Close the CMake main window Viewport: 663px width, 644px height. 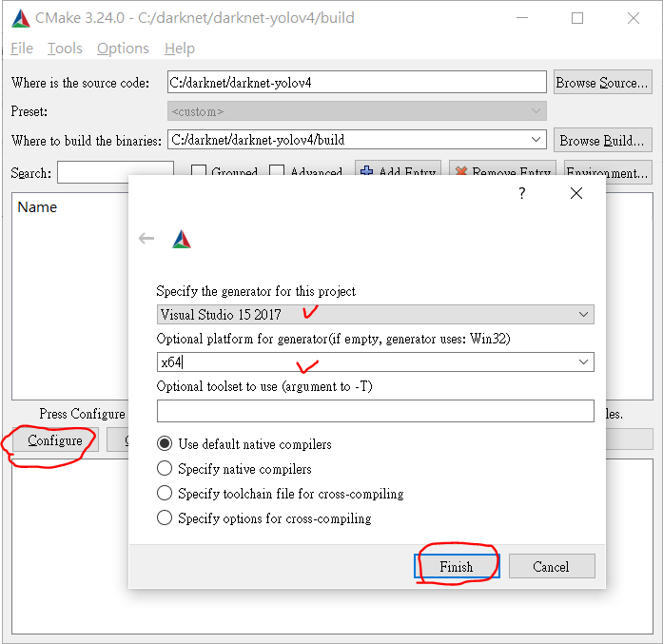(x=633, y=18)
